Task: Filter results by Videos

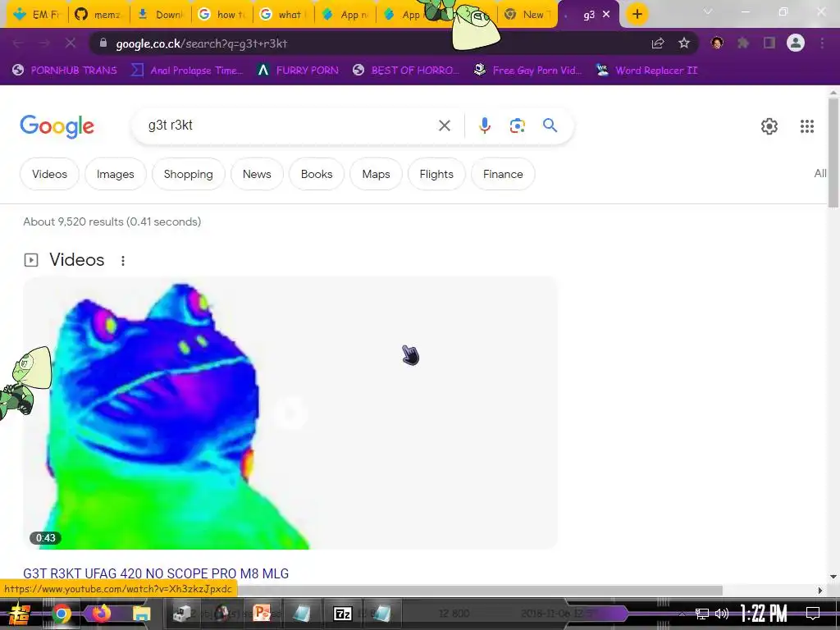Action: point(49,174)
